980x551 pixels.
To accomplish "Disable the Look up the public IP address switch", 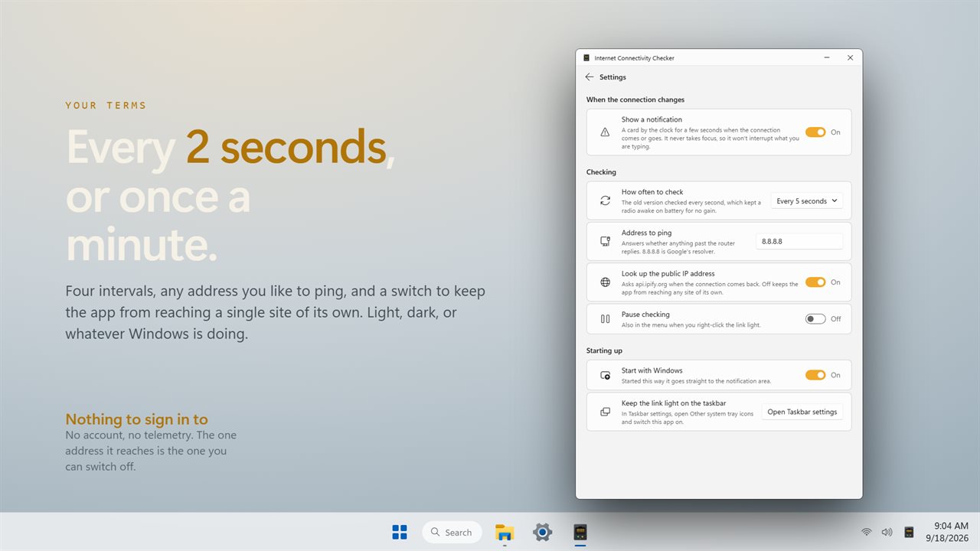I will click(x=815, y=282).
